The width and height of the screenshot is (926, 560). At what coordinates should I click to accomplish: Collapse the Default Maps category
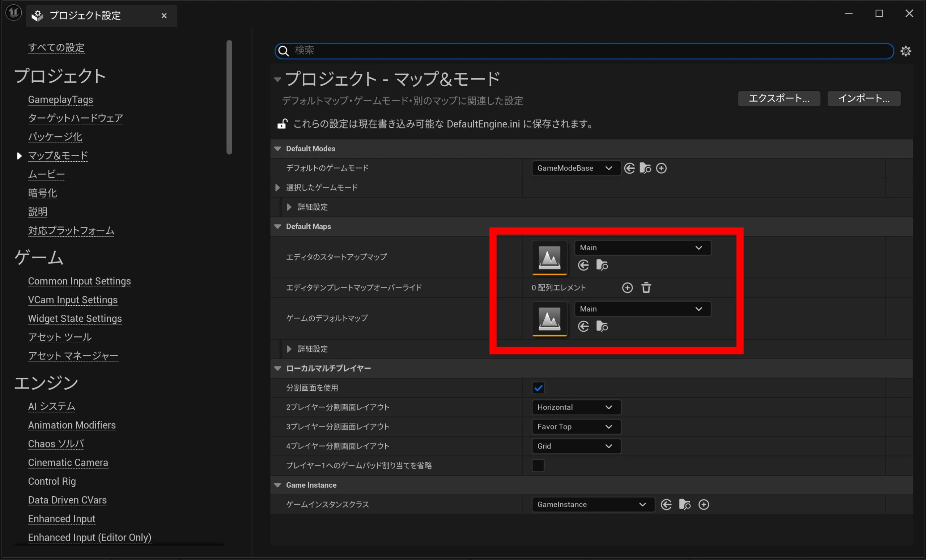coord(278,226)
